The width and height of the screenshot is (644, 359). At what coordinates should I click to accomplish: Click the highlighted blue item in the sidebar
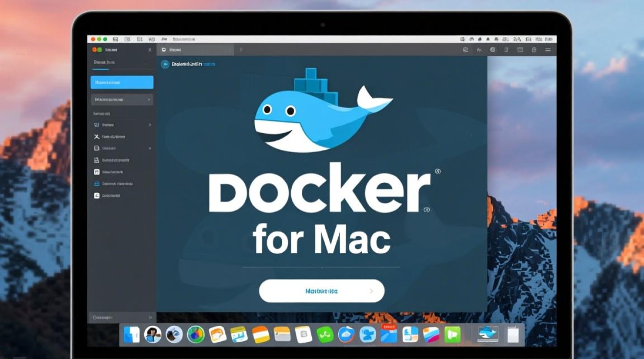122,82
